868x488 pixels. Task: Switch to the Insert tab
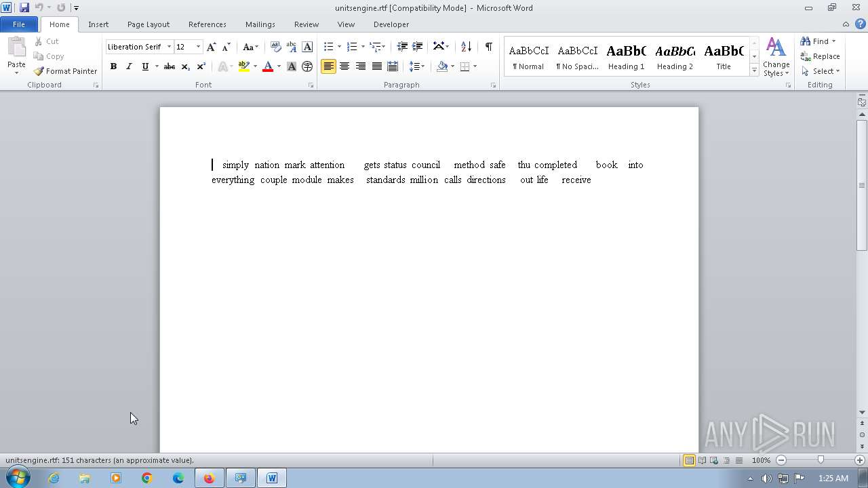(x=98, y=24)
